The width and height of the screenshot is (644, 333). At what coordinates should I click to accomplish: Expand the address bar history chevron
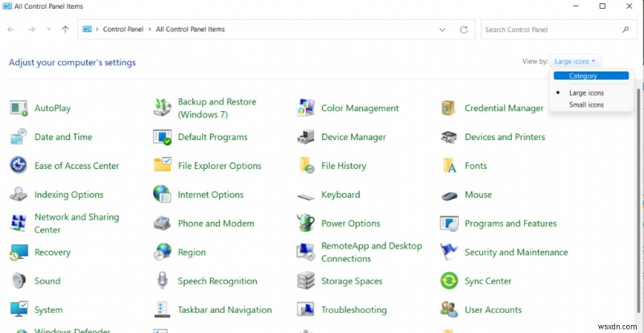pos(442,30)
